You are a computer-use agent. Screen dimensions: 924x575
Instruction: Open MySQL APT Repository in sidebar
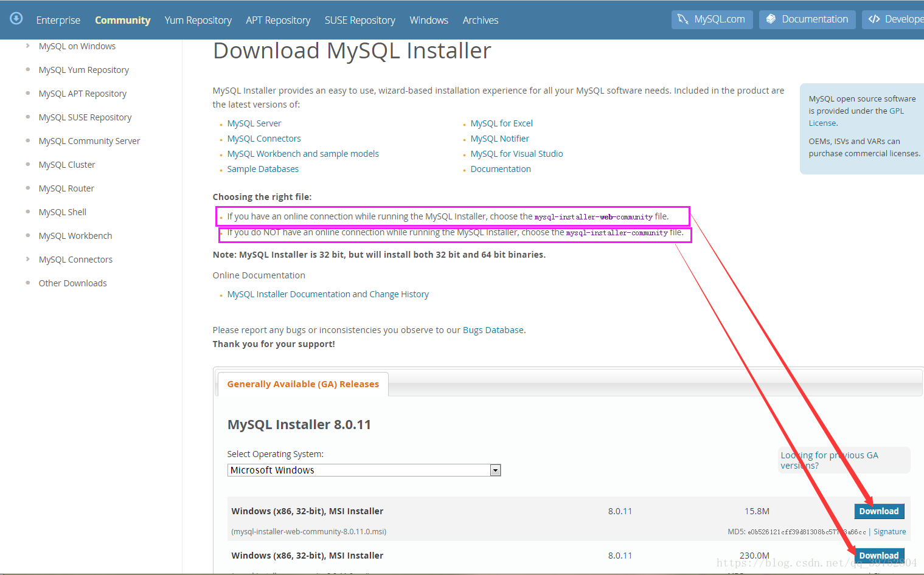click(82, 94)
